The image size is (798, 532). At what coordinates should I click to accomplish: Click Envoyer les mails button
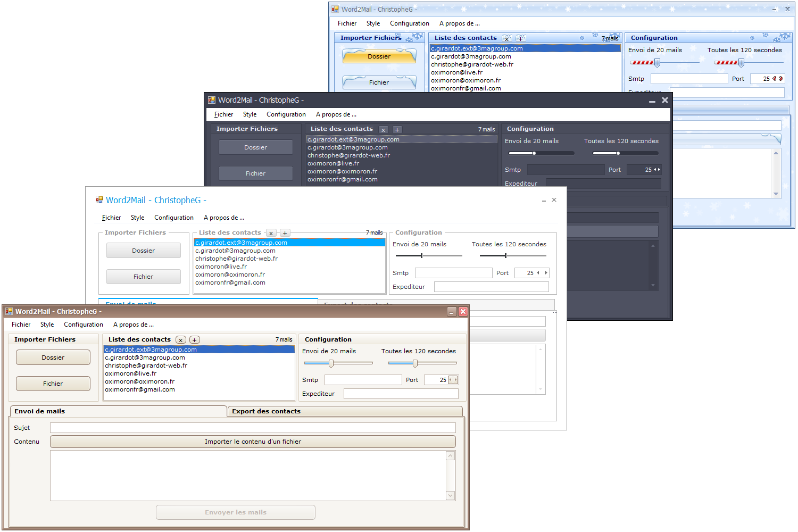(x=236, y=512)
